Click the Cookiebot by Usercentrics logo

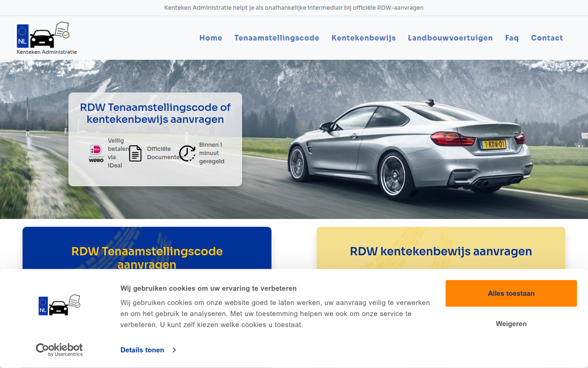coord(59,350)
